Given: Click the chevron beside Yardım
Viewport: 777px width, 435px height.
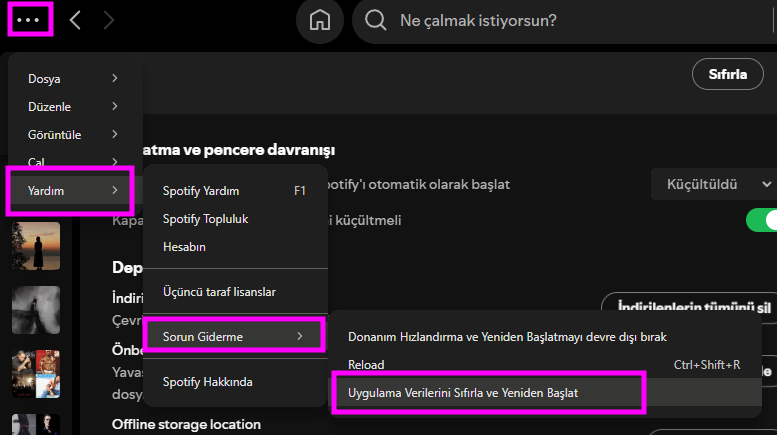Looking at the screenshot, I should click(114, 190).
